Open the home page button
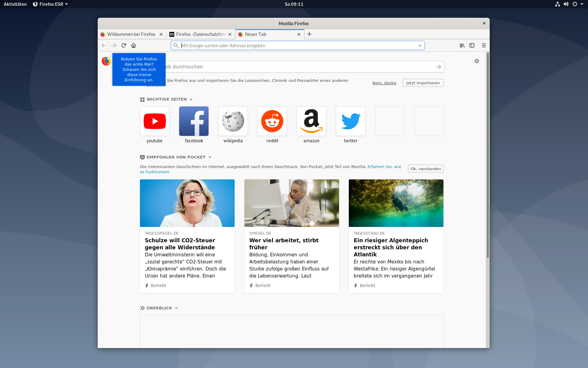This screenshot has height=368, width=588. 134,45
